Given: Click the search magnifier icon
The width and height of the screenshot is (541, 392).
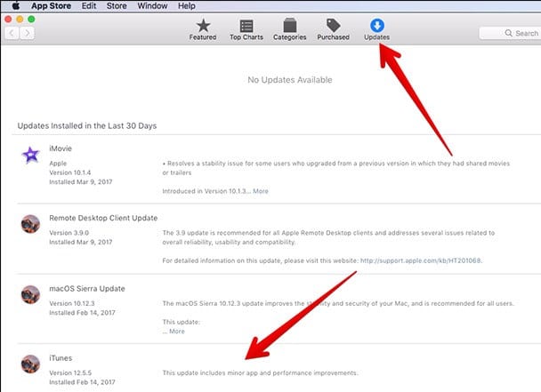Looking at the screenshot, I should 508,33.
